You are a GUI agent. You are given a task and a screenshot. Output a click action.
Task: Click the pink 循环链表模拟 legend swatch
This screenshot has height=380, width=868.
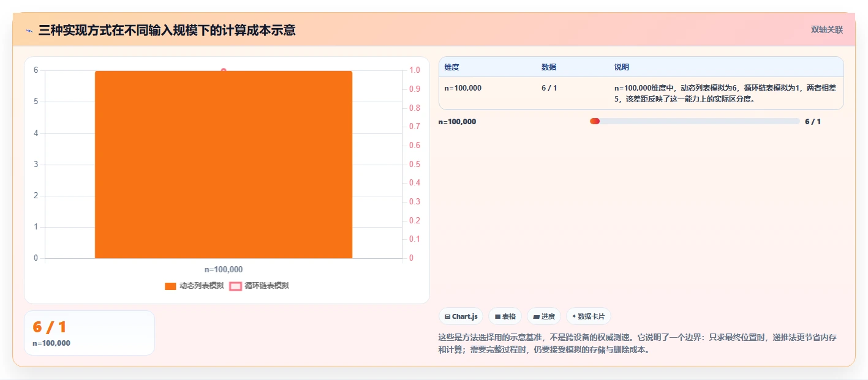tap(235, 286)
